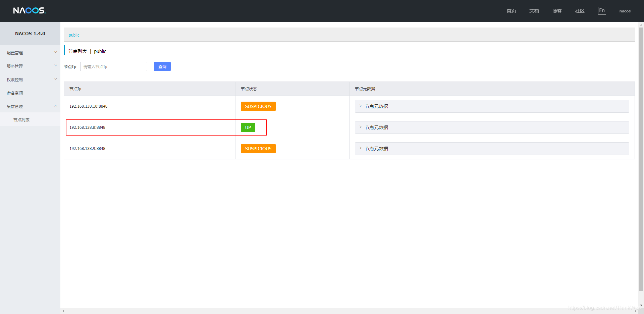Focus the 节点Ip search input field

tap(114, 66)
